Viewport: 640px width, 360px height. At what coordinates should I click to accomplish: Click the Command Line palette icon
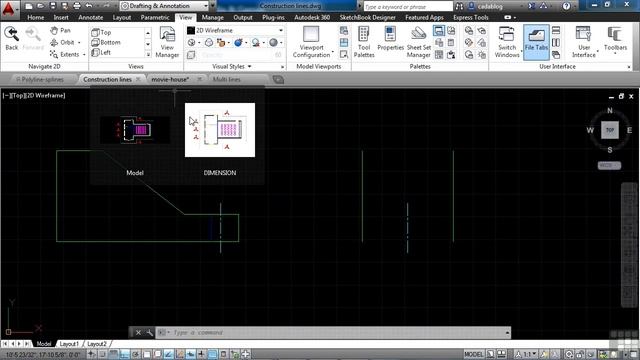pos(439,31)
